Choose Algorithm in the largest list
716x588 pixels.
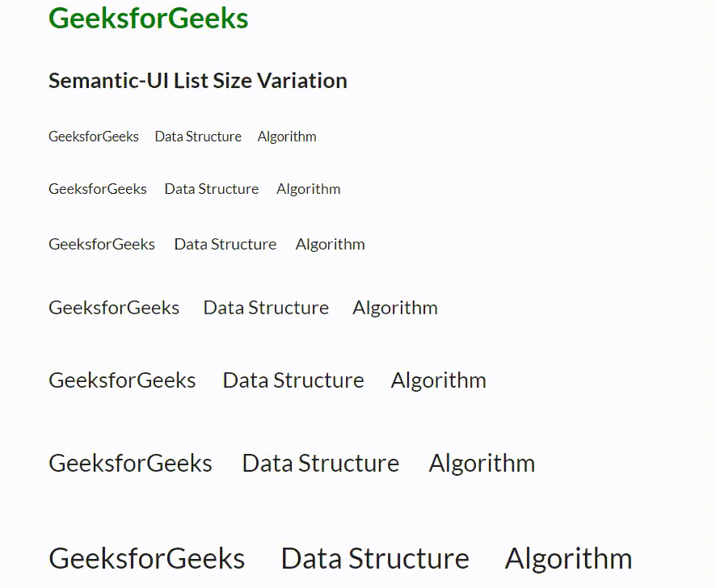(569, 559)
